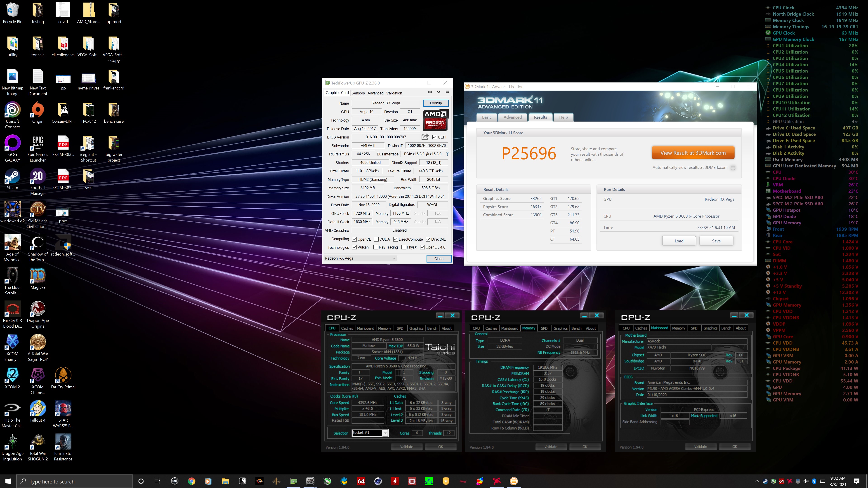Screen dimensions: 868x488
Task: Toggle the UEFI checkbox in GPU-Z
Action: point(435,137)
